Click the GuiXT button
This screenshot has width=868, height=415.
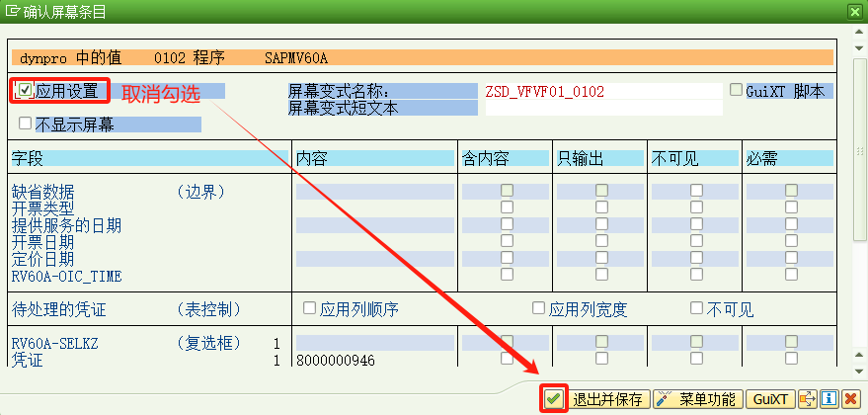tap(770, 399)
